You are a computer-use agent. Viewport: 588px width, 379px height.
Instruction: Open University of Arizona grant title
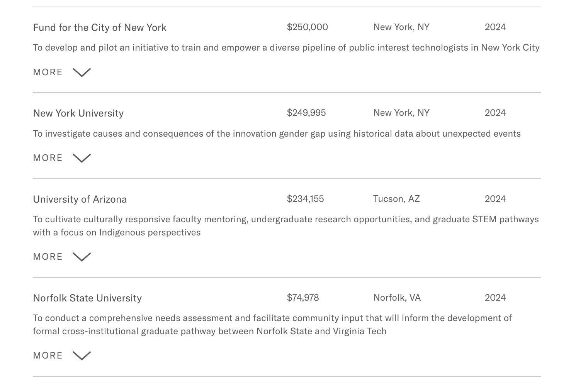80,199
